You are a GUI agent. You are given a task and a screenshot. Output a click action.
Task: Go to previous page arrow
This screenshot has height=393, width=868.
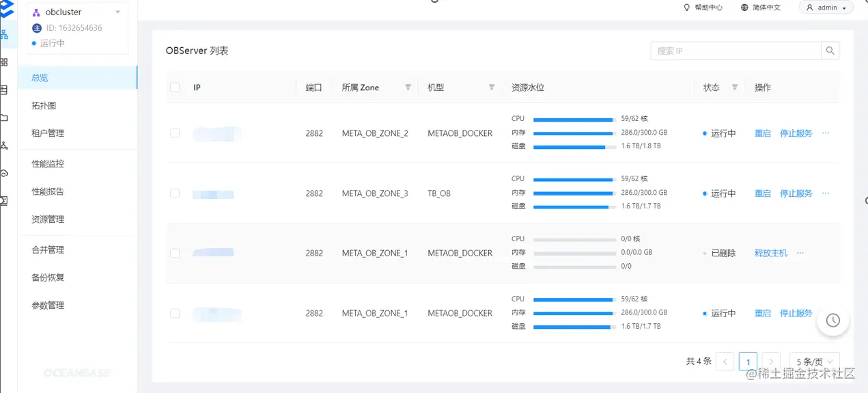(725, 361)
